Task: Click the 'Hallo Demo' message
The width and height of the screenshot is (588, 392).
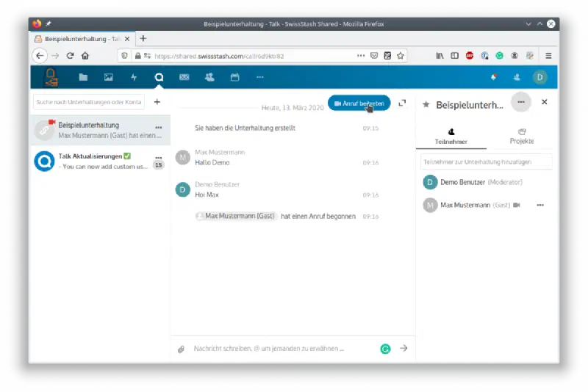Action: pyautogui.click(x=212, y=162)
